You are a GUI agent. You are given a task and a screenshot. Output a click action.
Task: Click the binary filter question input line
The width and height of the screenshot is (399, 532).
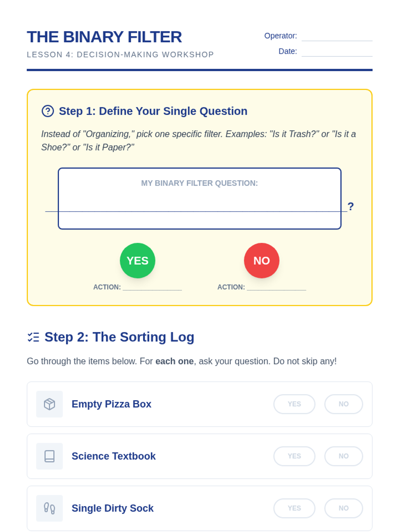[196, 206]
